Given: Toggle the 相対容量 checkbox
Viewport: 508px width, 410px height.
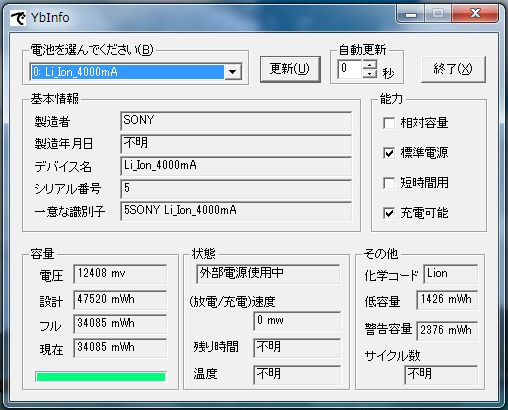Looking at the screenshot, I should tap(389, 123).
